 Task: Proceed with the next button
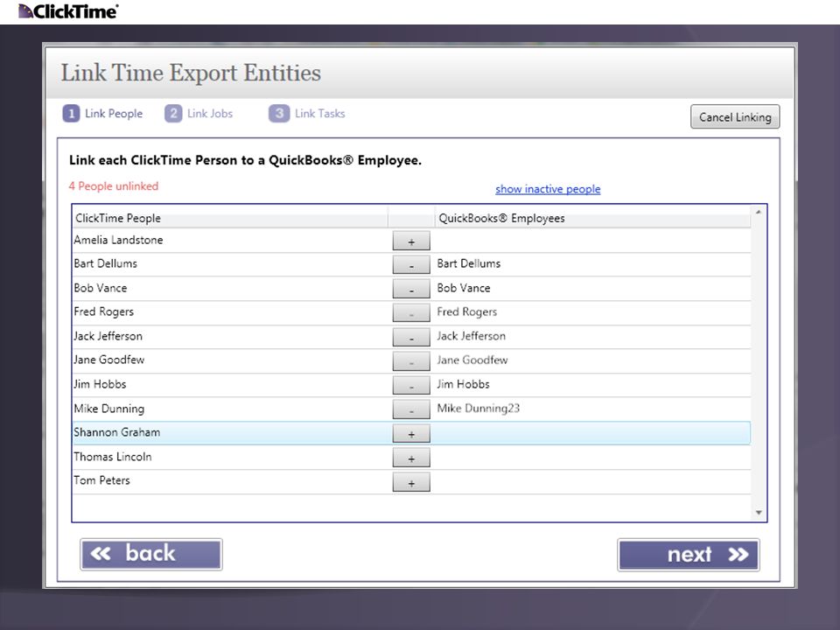coord(689,555)
